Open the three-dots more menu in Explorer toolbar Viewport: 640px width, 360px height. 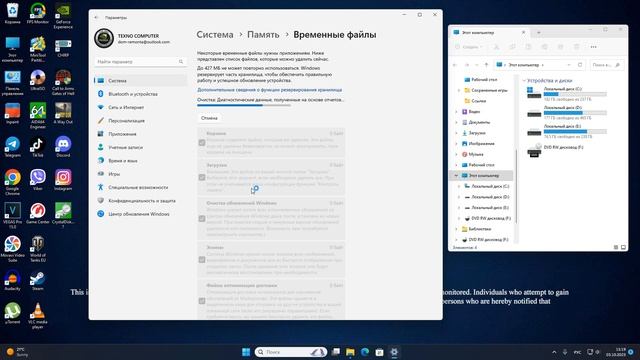tap(593, 47)
